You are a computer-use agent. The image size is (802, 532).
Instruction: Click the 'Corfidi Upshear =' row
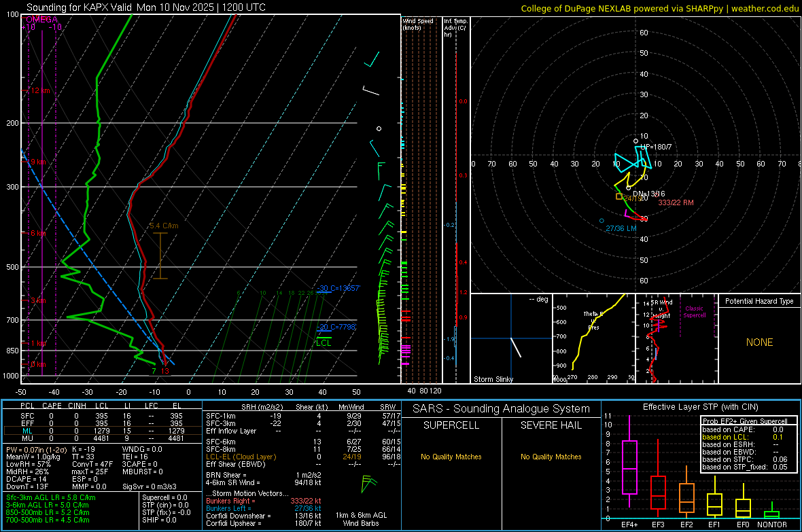[264, 522]
